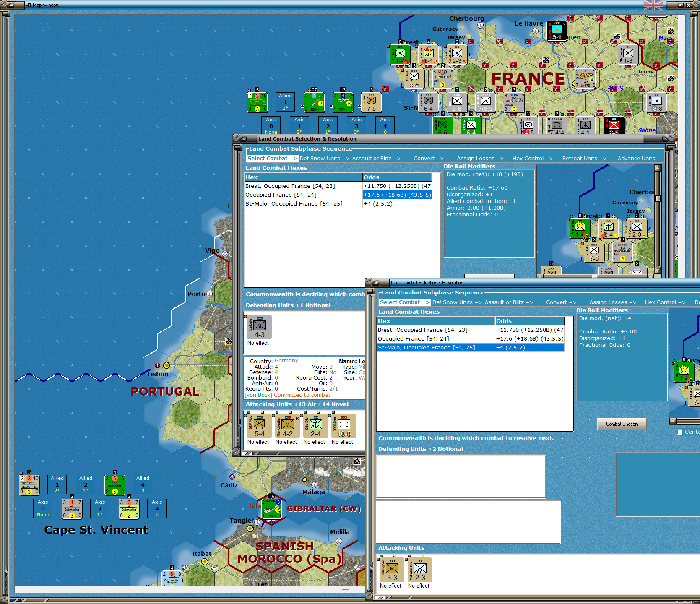Select the XXX Arm 10-5 armor unit counter
The width and height of the screenshot is (700, 604).
tap(343, 426)
